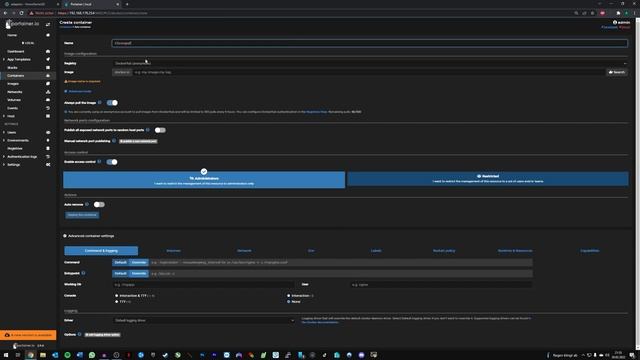Click the Portainer logo
This screenshot has width=640, height=360.
click(22, 24)
